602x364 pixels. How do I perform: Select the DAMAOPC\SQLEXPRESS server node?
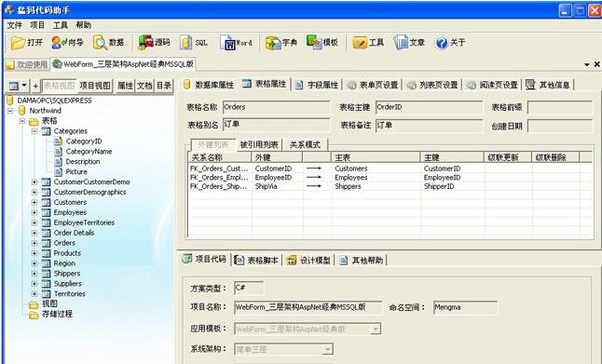click(x=54, y=101)
